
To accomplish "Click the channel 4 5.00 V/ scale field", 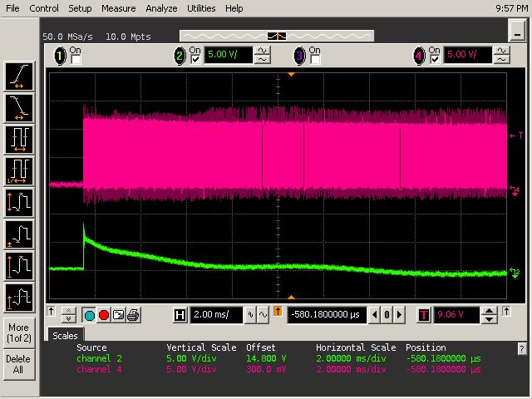I will (467, 55).
